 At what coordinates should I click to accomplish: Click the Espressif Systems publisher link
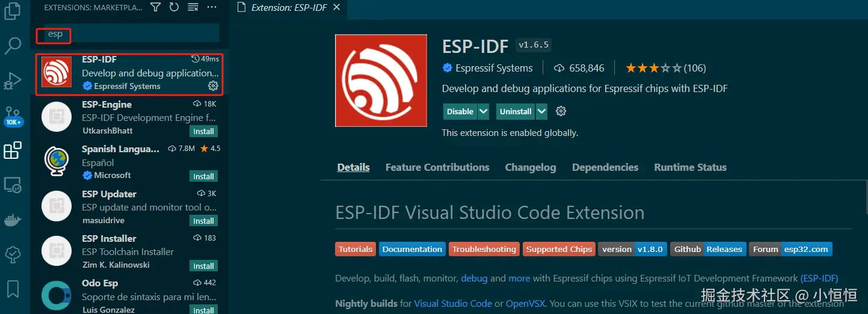pyautogui.click(x=494, y=68)
